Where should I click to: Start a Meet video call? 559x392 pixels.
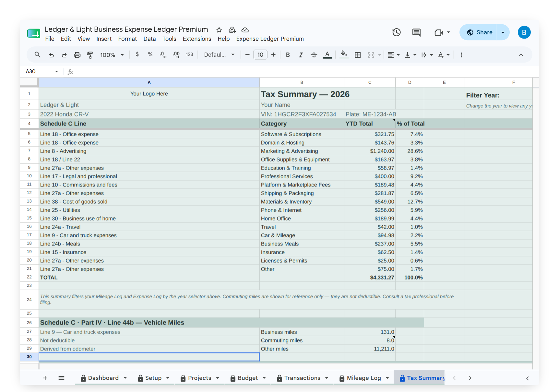(x=439, y=32)
